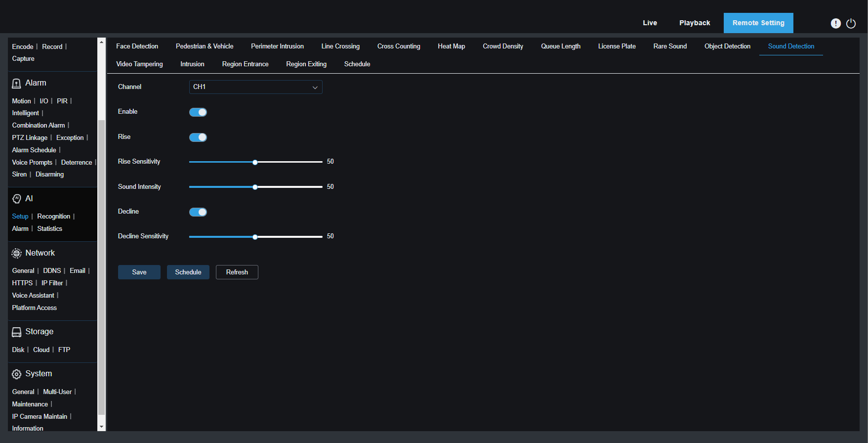
Task: Turn off the Rise toggle
Action: coord(198,137)
